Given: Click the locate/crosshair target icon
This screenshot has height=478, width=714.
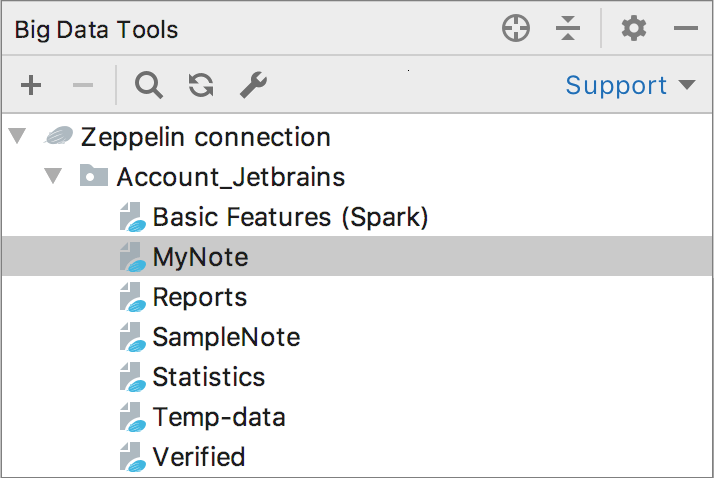Looking at the screenshot, I should (x=516, y=29).
